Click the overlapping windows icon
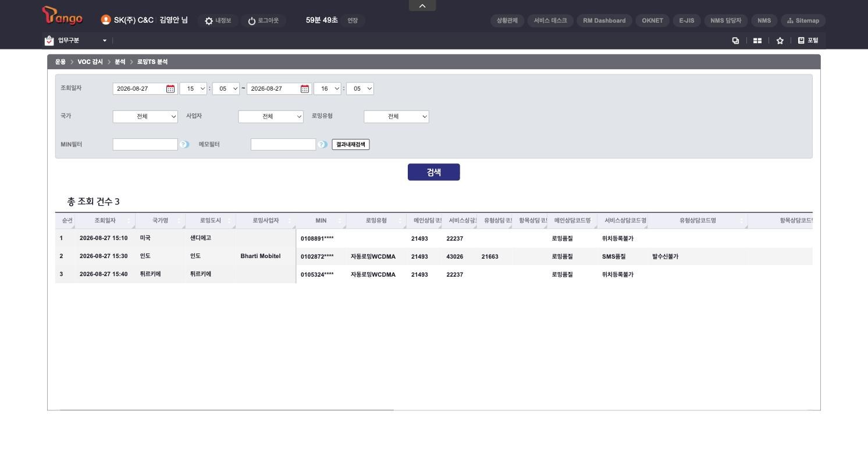 pos(735,40)
